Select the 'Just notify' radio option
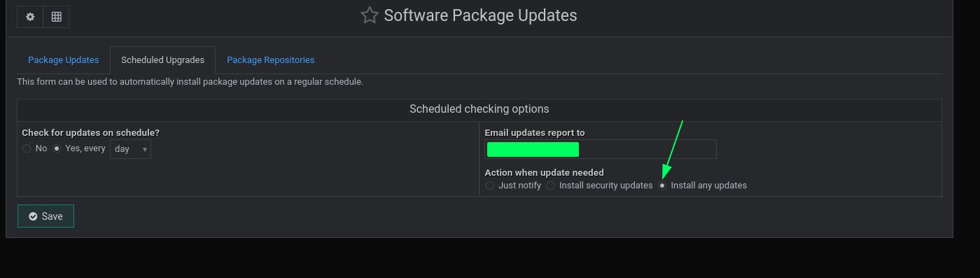 (x=489, y=186)
